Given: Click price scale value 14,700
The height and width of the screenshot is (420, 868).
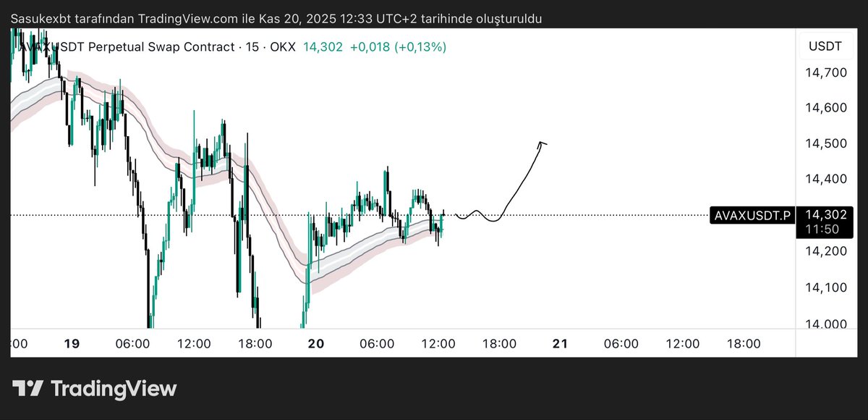Looking at the screenshot, I should (825, 72).
